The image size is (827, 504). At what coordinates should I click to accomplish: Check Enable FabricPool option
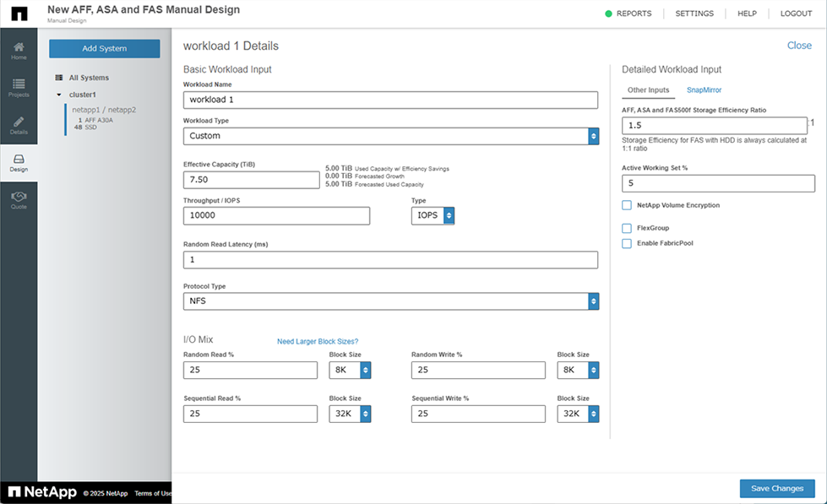point(627,244)
